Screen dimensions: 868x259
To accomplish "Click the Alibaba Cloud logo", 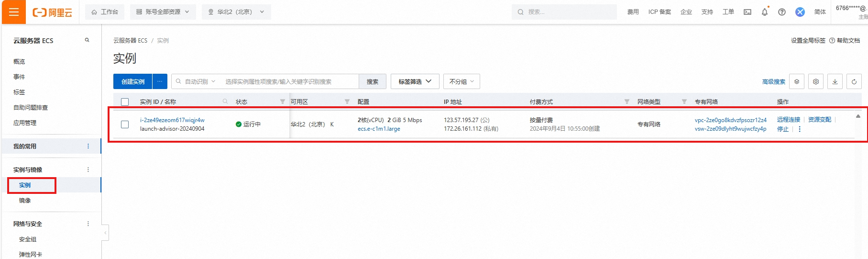I will pos(52,12).
